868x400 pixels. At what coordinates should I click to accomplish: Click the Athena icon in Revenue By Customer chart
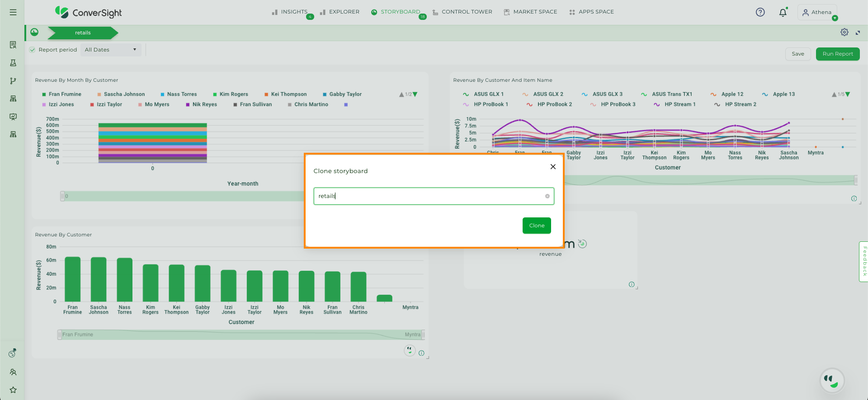point(410,350)
